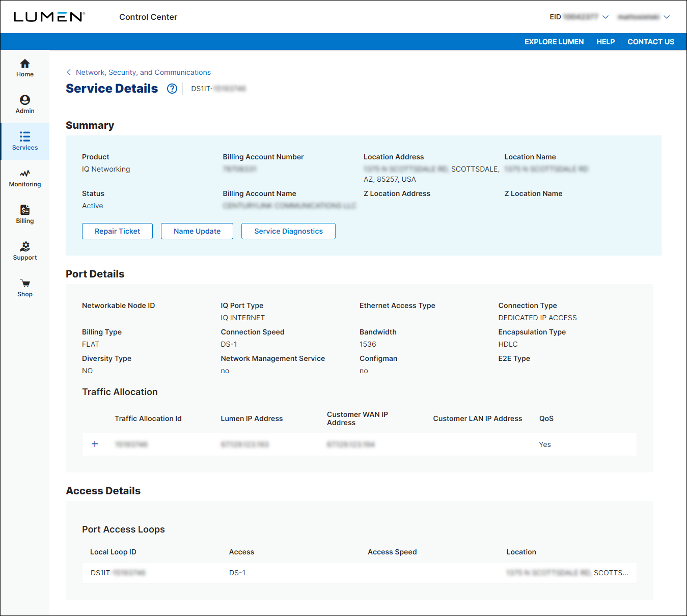
Task: Click the Traffic Allocation Id column header
Action: click(x=148, y=418)
